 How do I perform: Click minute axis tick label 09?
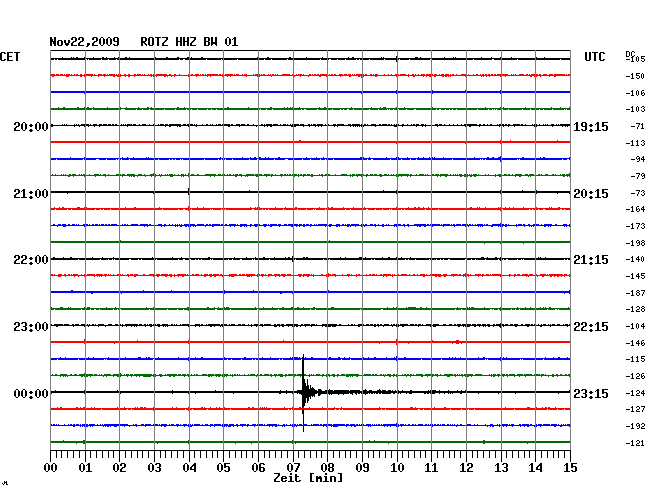[362, 468]
